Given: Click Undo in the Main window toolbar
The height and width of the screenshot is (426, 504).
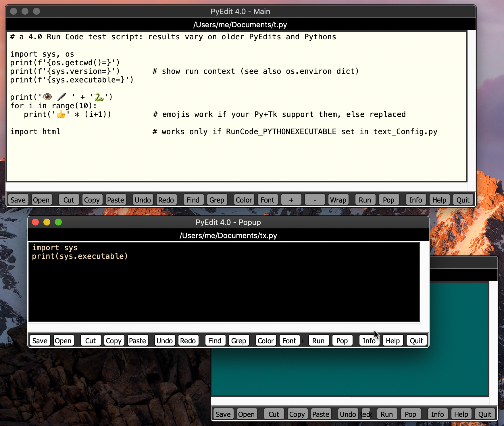Looking at the screenshot, I should pos(143,200).
